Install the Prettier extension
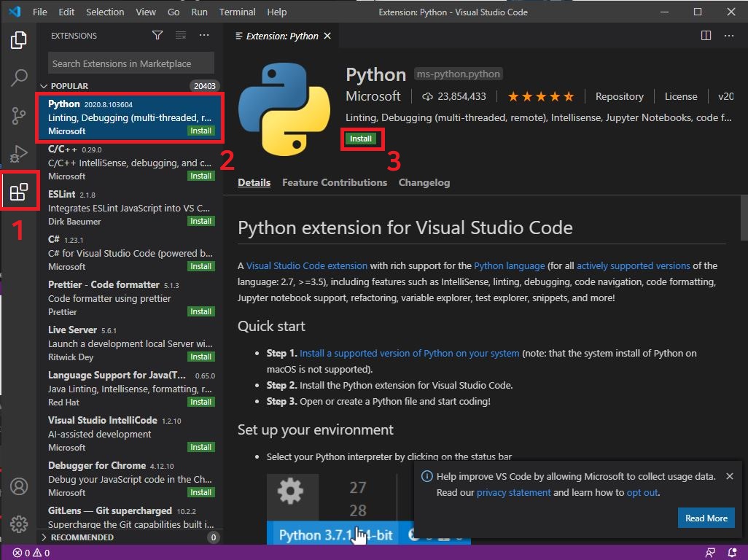748x560 pixels. (x=200, y=311)
